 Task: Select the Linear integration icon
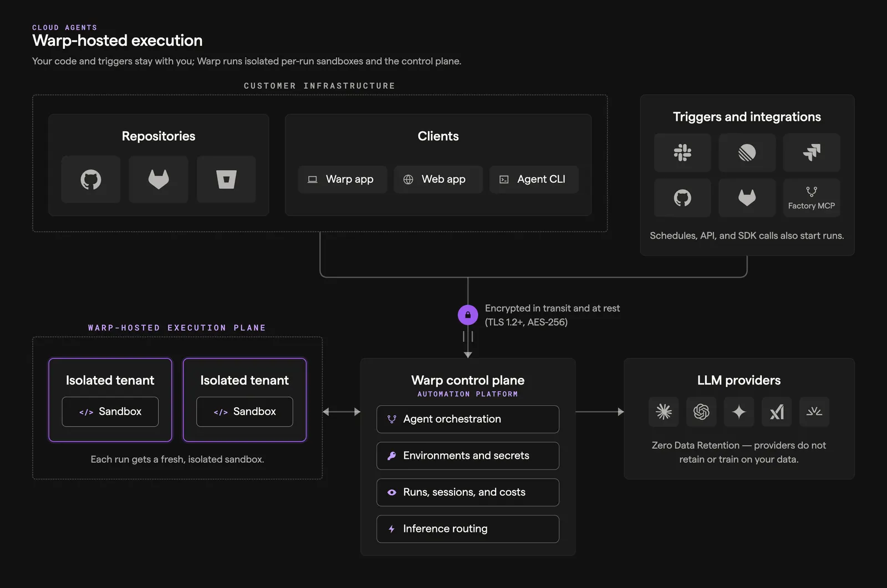click(x=747, y=152)
